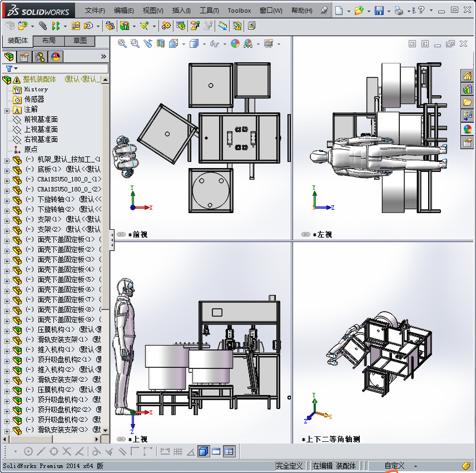Select the Zoom to Area tool
This screenshot has width=476, height=473.
click(x=135, y=44)
